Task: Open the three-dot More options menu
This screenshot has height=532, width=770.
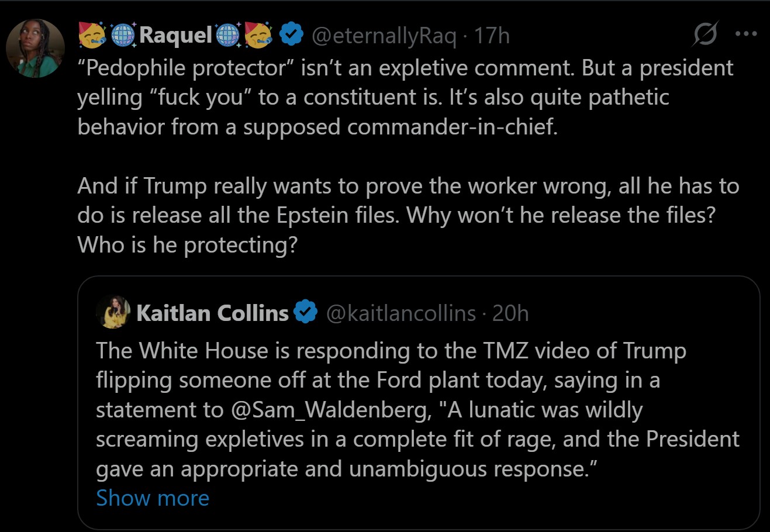Action: pyautogui.click(x=746, y=34)
